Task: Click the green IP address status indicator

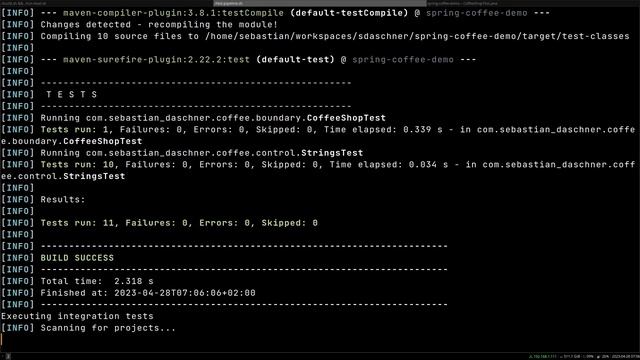Action: (543, 356)
